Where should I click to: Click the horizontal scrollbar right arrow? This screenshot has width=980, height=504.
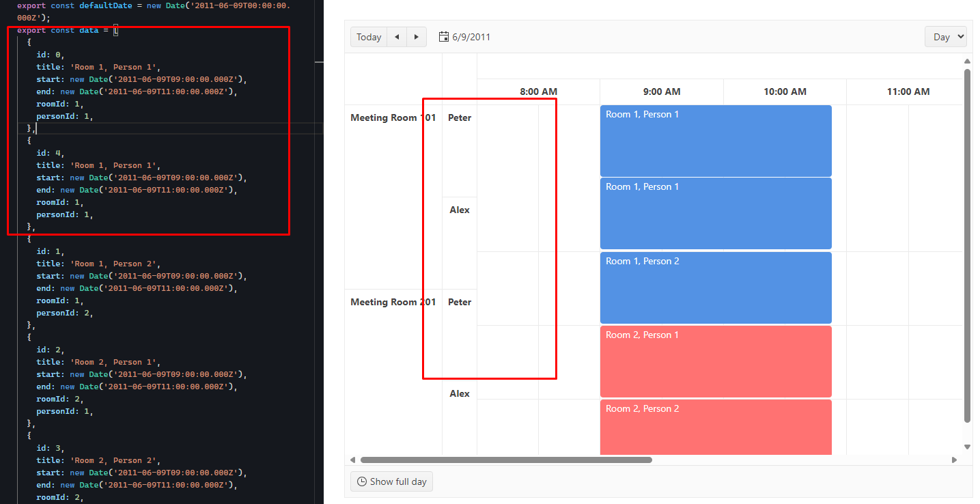954,460
